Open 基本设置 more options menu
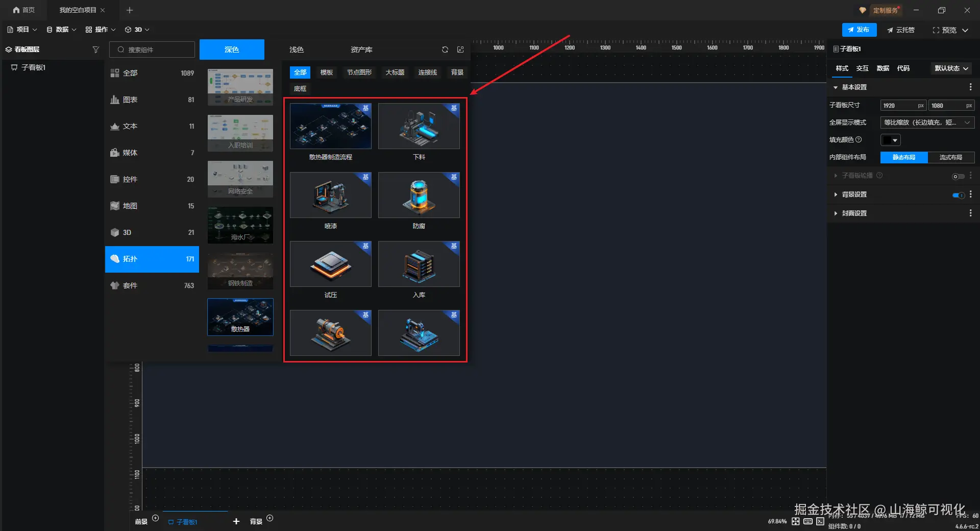This screenshot has width=980, height=531. tap(970, 87)
